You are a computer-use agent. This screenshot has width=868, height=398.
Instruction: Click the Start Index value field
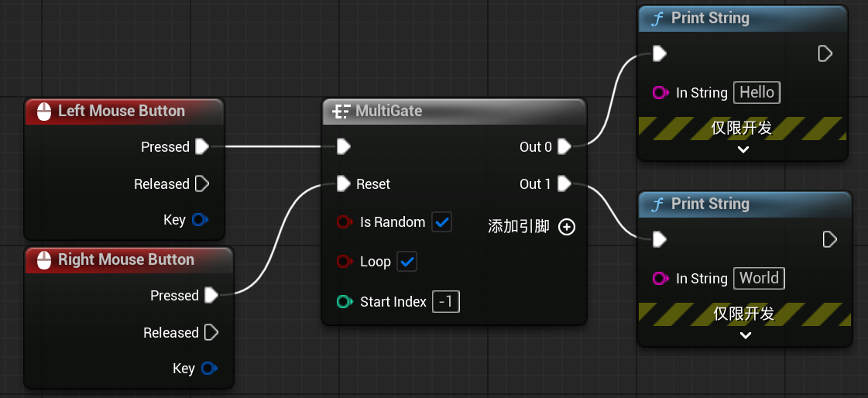pos(446,302)
